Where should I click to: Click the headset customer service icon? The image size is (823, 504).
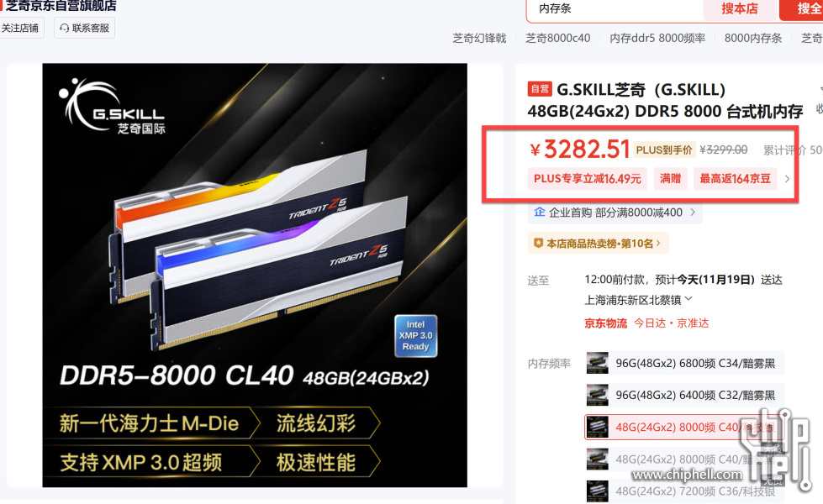[x=64, y=29]
